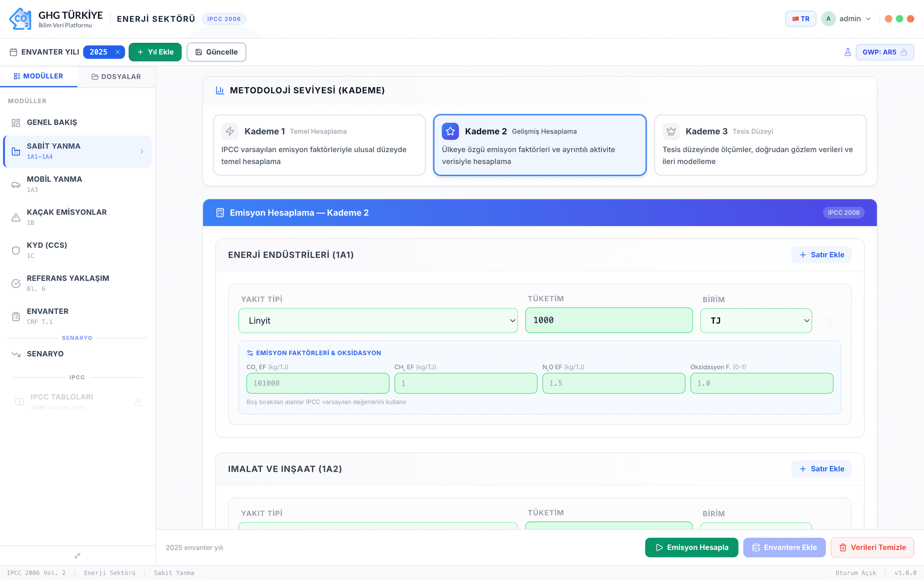Open the Genel Bakış module
924x580 pixels.
click(x=77, y=123)
